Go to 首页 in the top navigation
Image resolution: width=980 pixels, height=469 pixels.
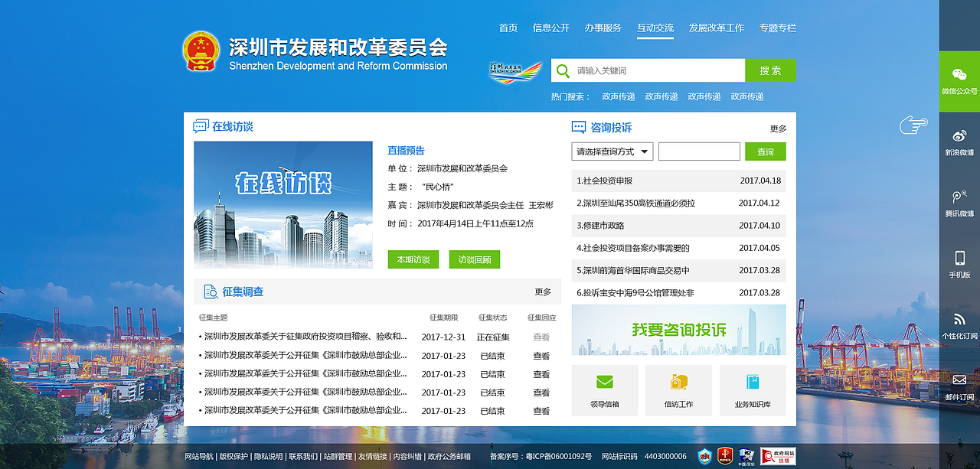click(508, 28)
